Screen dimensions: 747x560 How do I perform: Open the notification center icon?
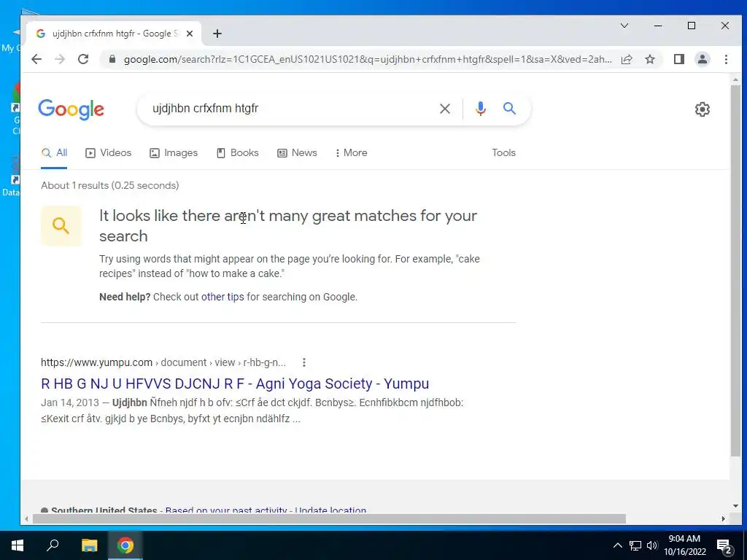click(724, 546)
